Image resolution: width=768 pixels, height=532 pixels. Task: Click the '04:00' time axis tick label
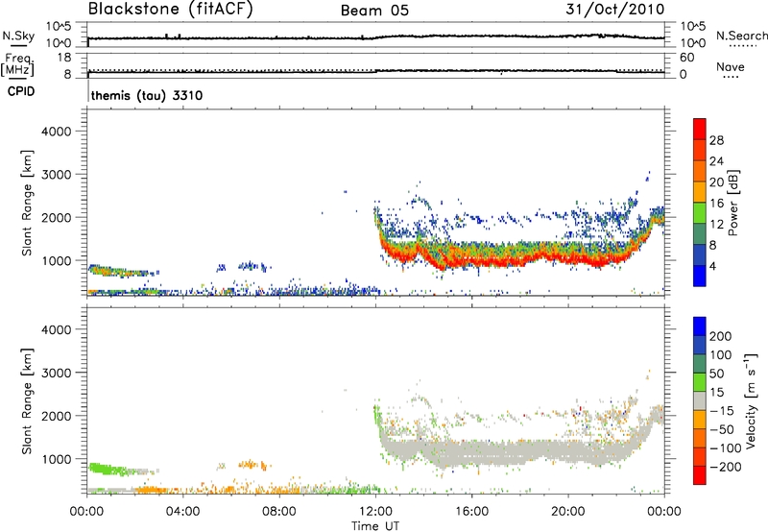tap(182, 512)
